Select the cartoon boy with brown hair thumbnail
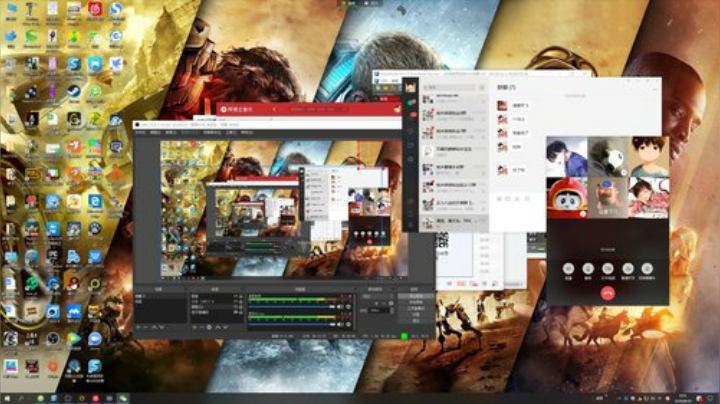Image resolution: width=720 pixels, height=404 pixels. coord(649,157)
